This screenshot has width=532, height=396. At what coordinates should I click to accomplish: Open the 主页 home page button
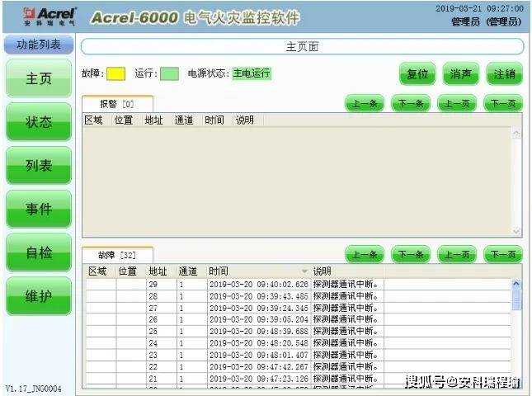tap(39, 78)
